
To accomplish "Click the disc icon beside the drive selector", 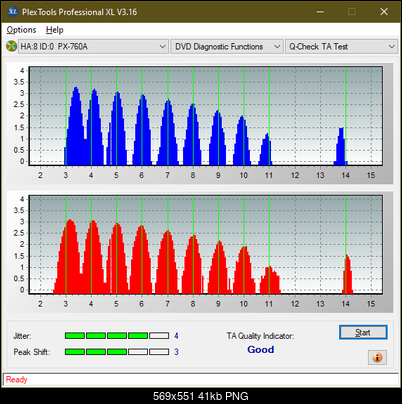I will (11, 46).
